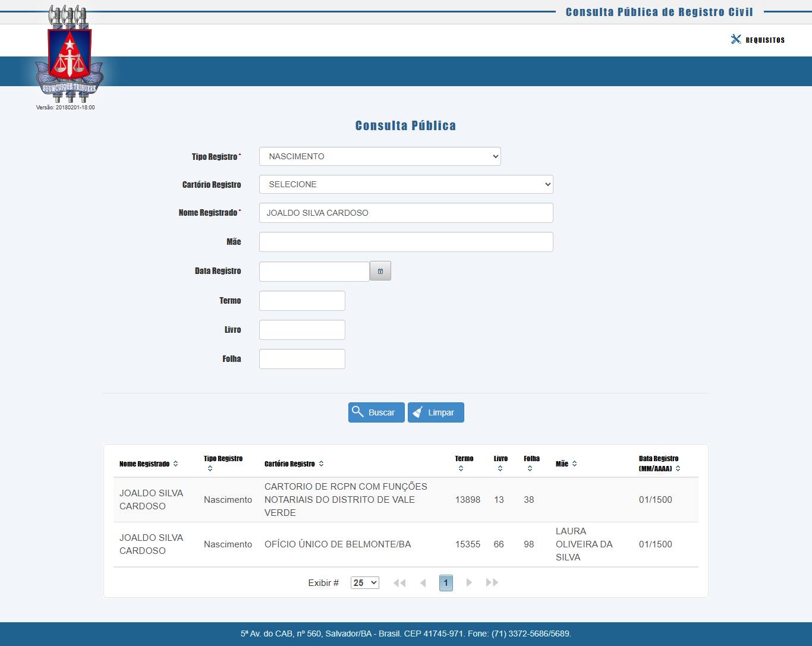Viewport: 812px width, 646px height.
Task: Click into the Termo input field
Action: coord(302,301)
